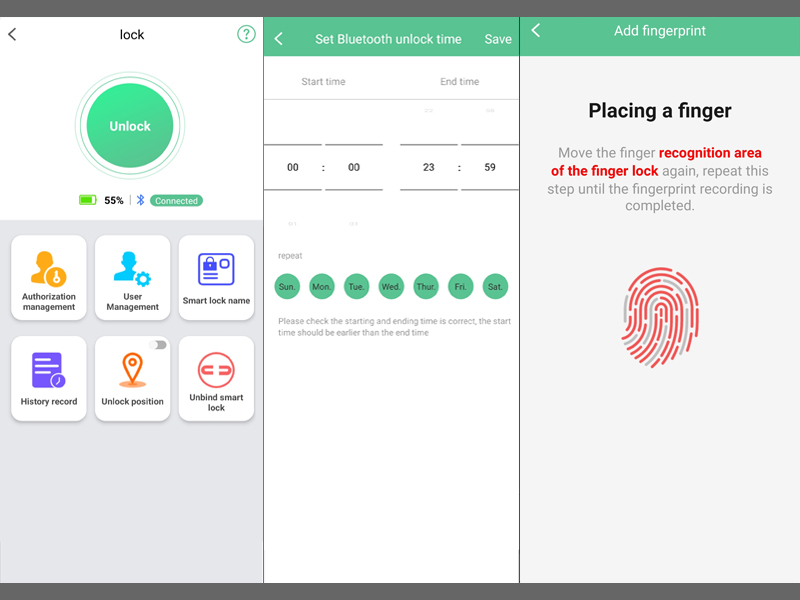Click the 'Add fingerprint' title
The image size is (800, 600).
[660, 31]
